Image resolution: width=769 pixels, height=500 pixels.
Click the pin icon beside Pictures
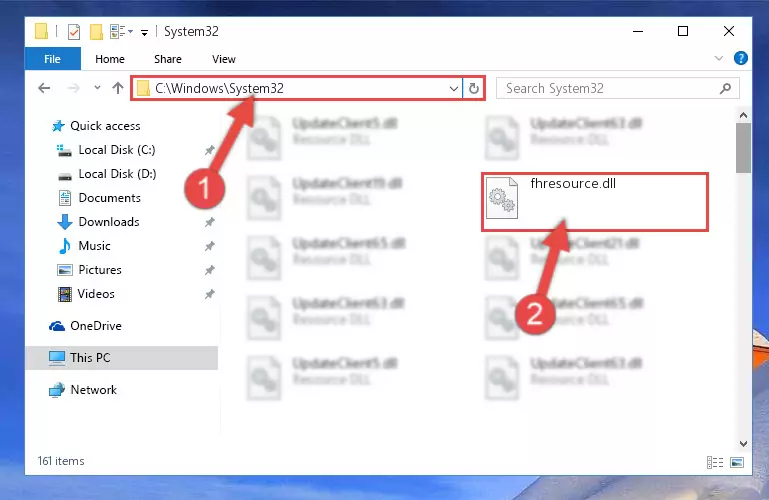coord(209,270)
